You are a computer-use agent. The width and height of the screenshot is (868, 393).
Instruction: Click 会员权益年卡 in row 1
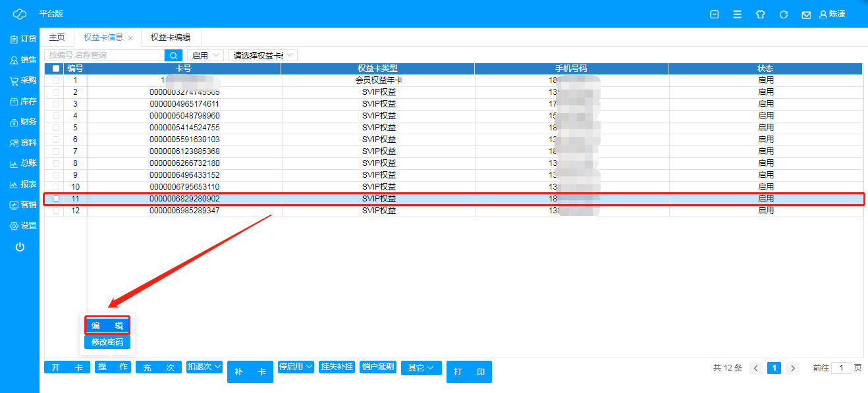[379, 80]
